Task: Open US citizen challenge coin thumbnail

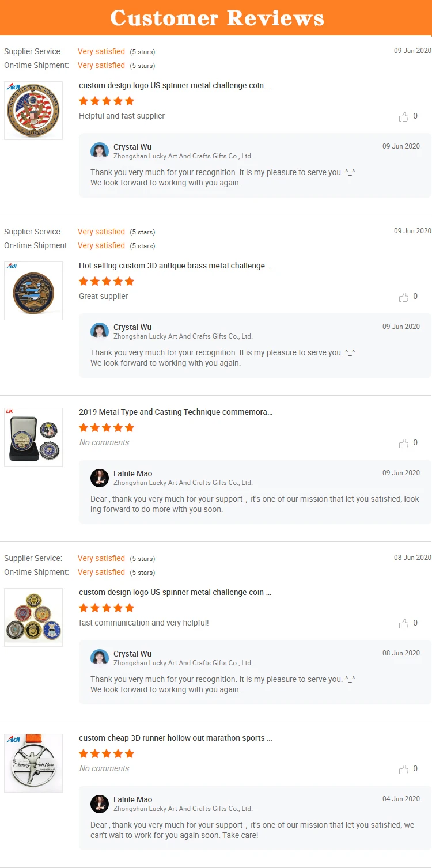Action: click(33, 111)
